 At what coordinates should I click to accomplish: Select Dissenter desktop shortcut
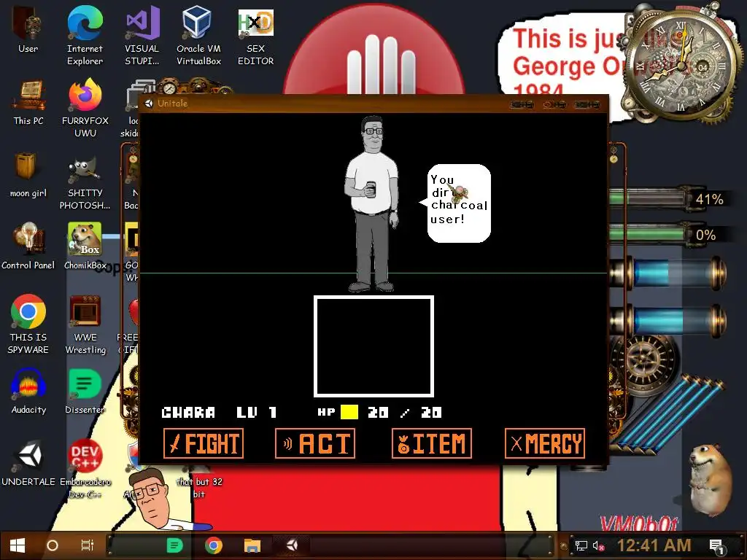point(85,392)
